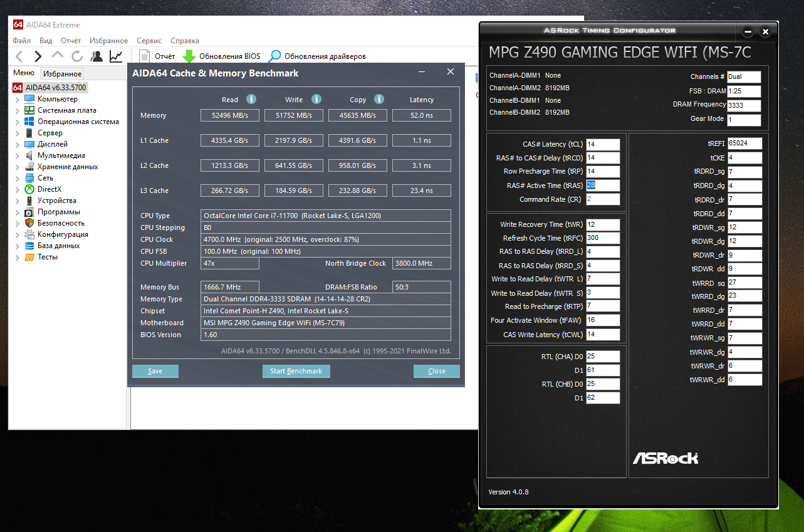Open the line graph icon in AIDA64 toolbar

coord(116,56)
